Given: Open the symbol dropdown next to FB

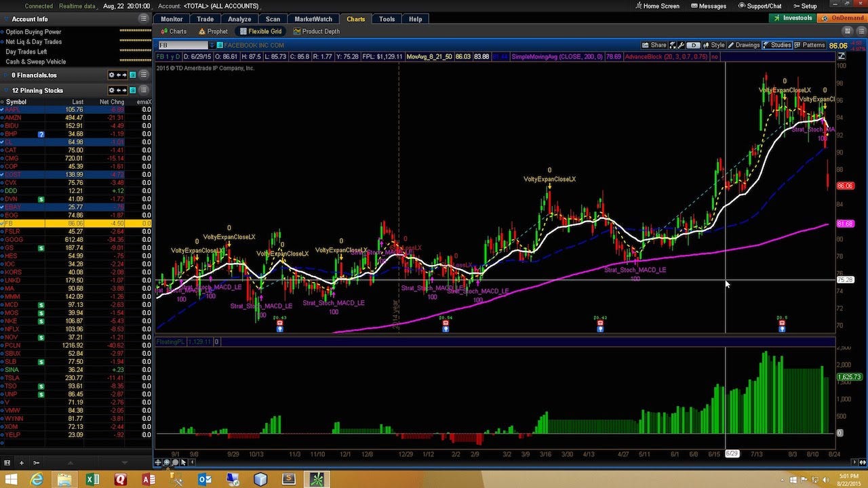Looking at the screenshot, I should pyautogui.click(x=212, y=45).
